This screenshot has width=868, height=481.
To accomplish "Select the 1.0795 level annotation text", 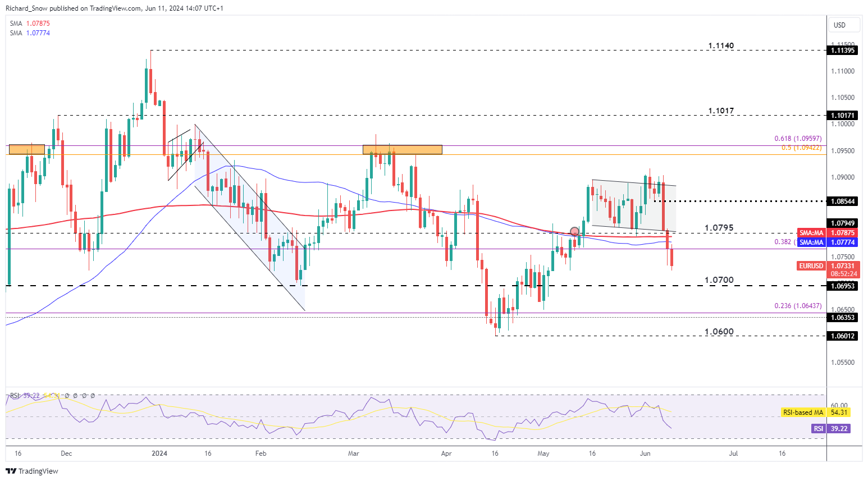I will coord(719,228).
